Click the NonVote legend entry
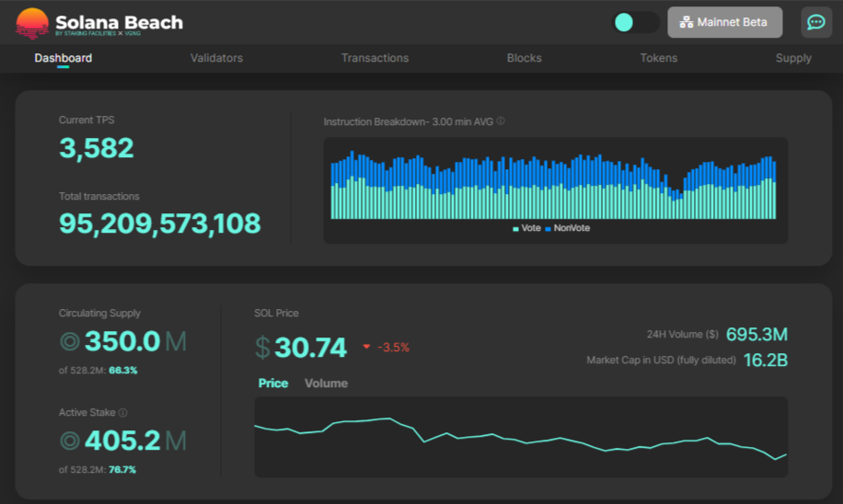The height and width of the screenshot is (504, 843). tap(568, 228)
